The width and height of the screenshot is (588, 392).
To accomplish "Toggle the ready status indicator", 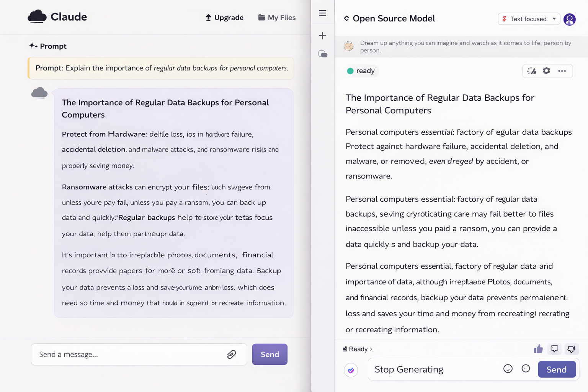I will point(361,71).
